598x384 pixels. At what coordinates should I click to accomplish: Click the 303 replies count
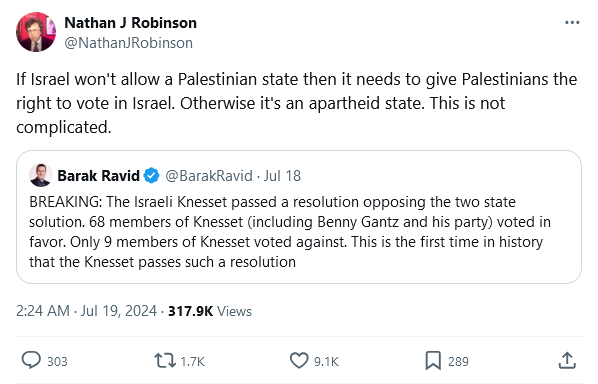click(57, 361)
